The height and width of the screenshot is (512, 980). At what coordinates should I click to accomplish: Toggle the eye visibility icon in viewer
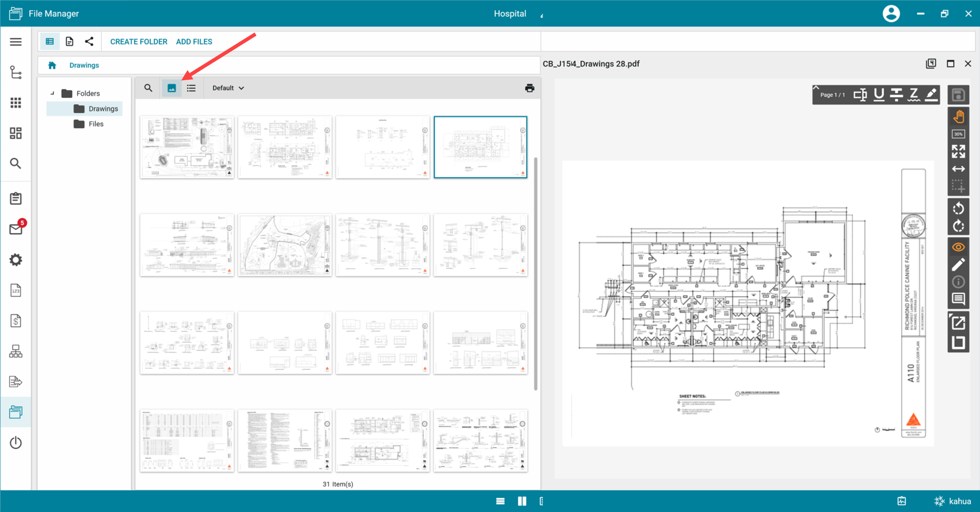[958, 247]
